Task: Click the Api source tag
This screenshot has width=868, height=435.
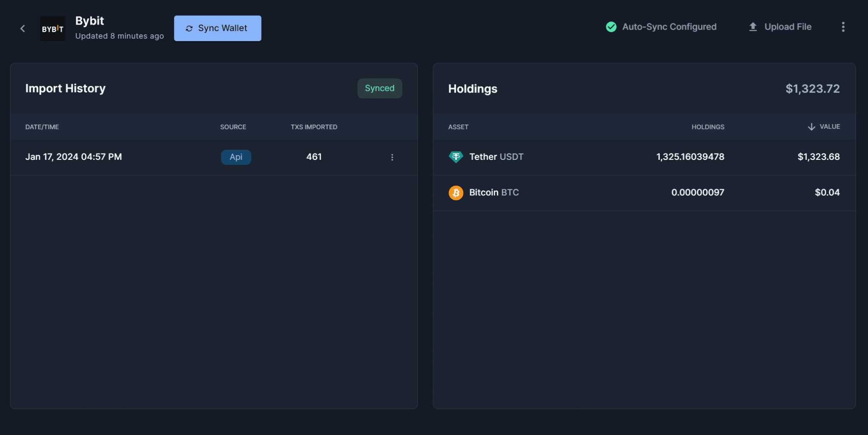Action: pyautogui.click(x=236, y=157)
